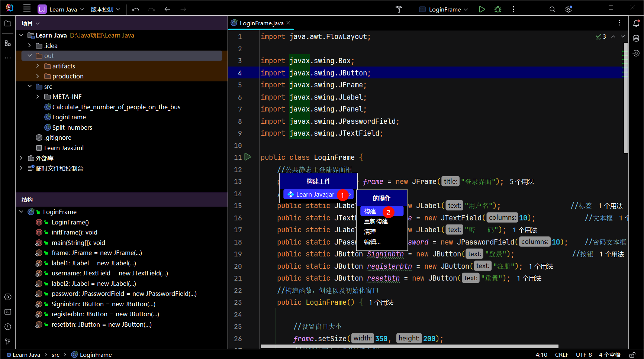The height and width of the screenshot is (359, 644).
Task: Click the 5 个用法 usages hint
Action: [522, 182]
